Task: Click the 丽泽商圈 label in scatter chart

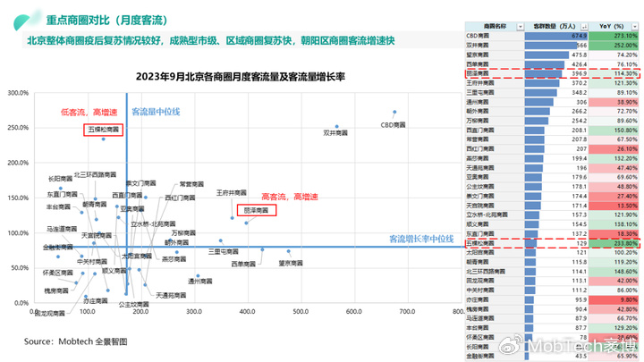Action: point(257,210)
